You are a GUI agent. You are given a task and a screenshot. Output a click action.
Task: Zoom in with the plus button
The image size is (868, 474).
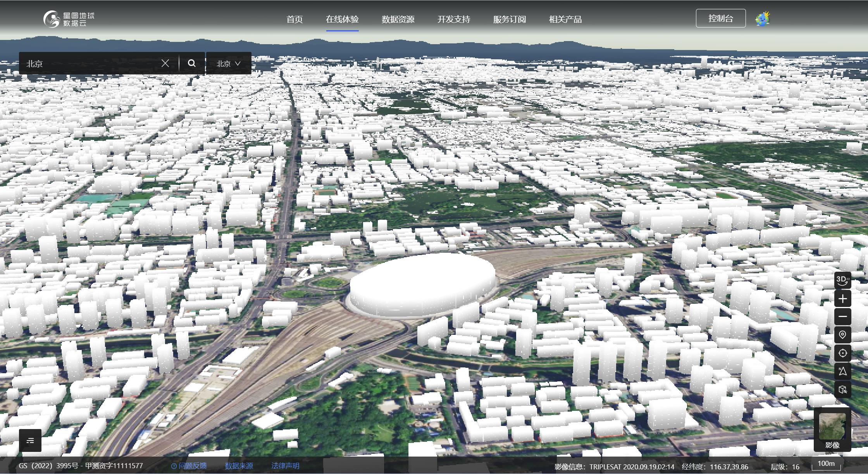coord(842,299)
